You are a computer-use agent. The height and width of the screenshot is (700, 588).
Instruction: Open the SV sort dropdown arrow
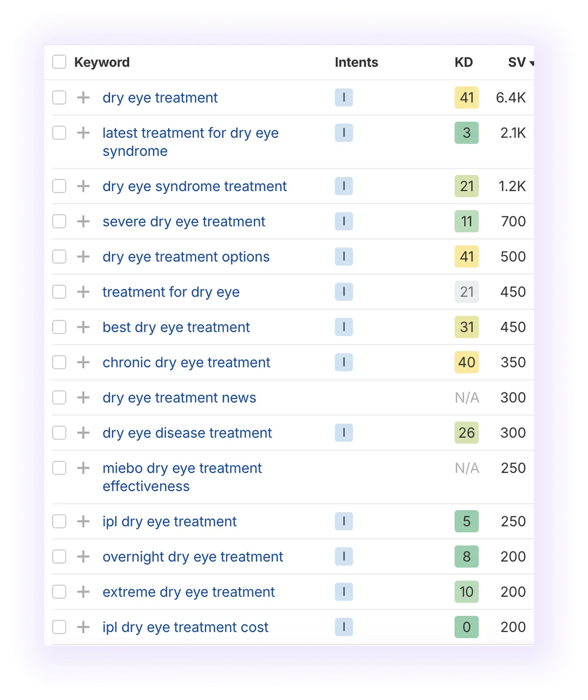[x=532, y=63]
